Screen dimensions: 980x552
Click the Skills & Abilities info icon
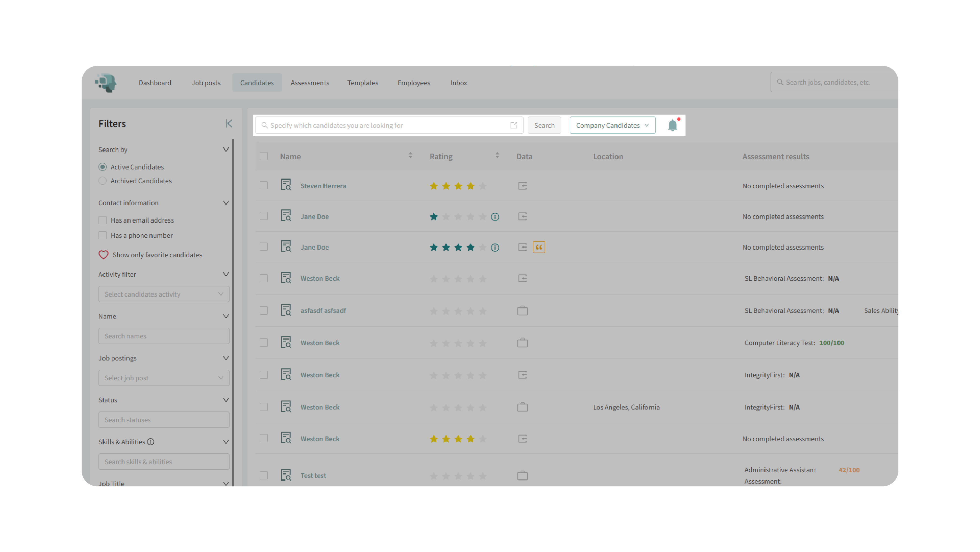coord(151,442)
